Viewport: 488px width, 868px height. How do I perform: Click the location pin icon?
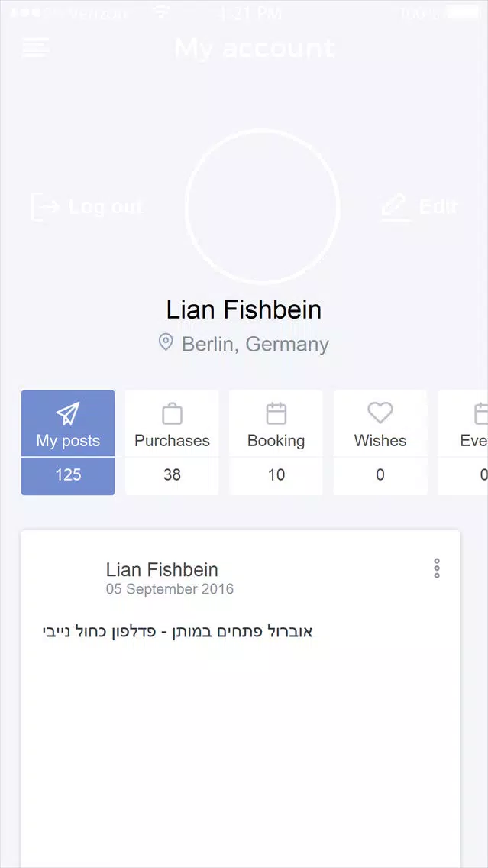click(x=166, y=342)
